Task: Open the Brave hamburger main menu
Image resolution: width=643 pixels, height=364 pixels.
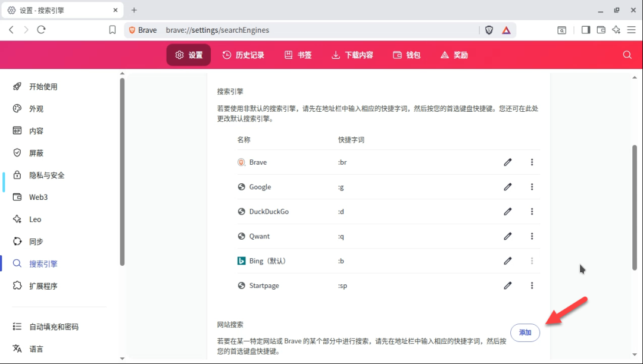Action: [631, 30]
